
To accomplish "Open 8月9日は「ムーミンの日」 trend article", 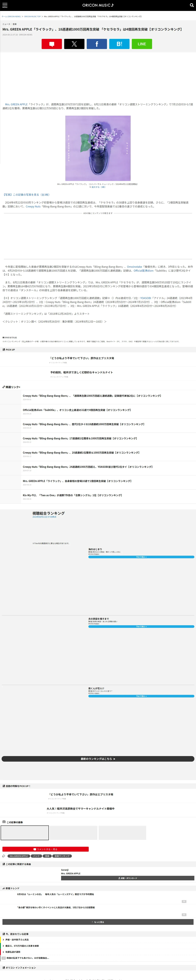I will pyautogui.click(x=56, y=894).
